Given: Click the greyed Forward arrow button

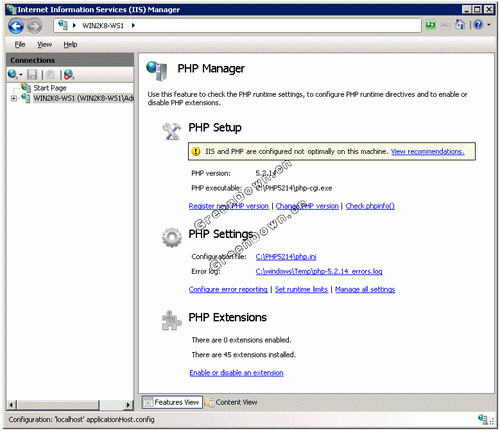Looking at the screenshot, I should (x=34, y=26).
